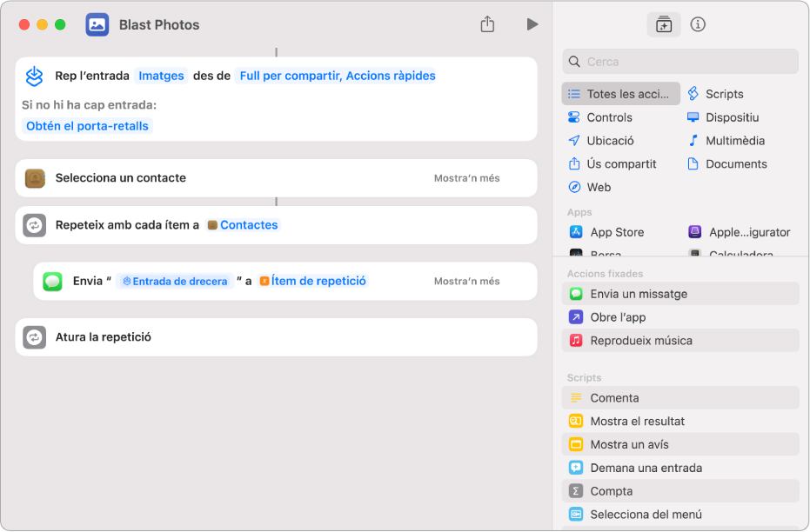
Task: Open the App Store apps category
Action: 616,232
